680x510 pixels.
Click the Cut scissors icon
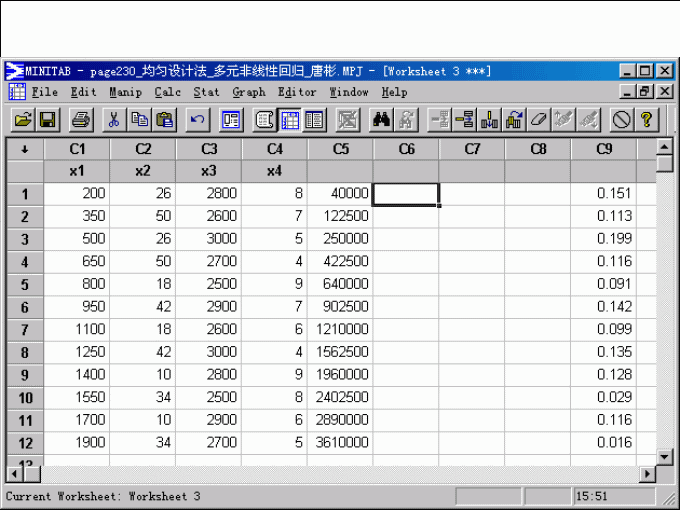tap(114, 120)
